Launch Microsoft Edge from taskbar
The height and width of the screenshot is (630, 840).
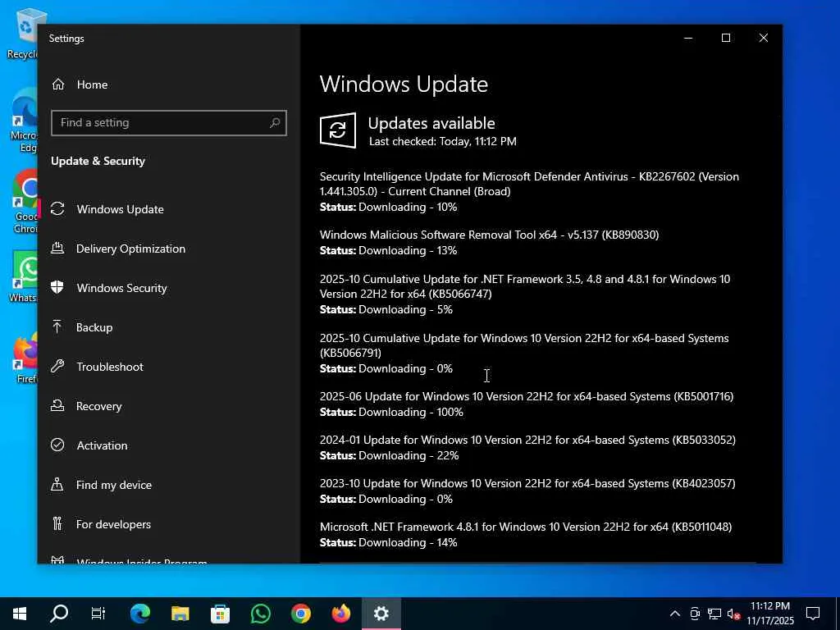[x=139, y=614]
